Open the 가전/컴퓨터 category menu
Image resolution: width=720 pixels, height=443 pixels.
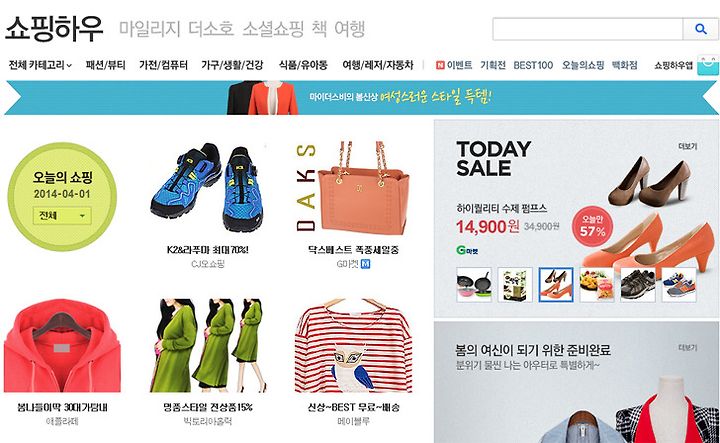point(163,65)
